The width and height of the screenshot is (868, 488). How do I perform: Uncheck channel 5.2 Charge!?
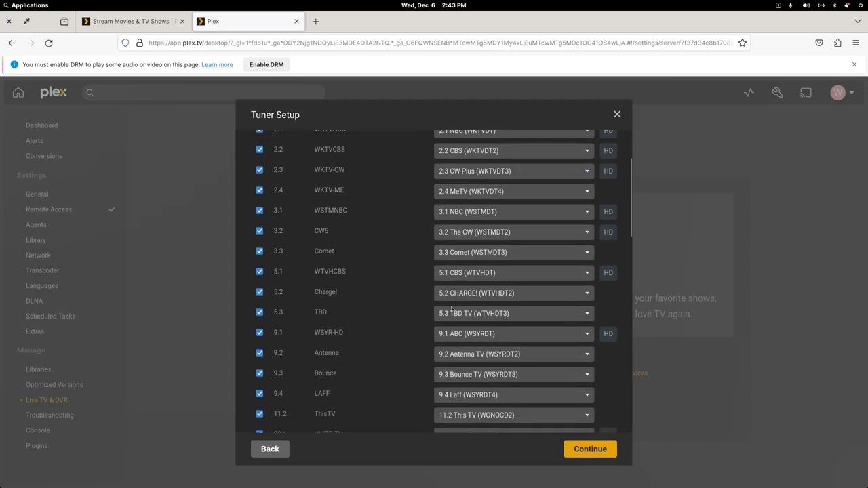coord(260,292)
